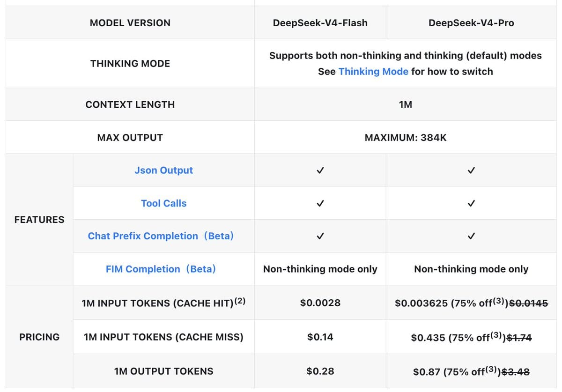Click the $0.14 cache miss price

pos(320,337)
